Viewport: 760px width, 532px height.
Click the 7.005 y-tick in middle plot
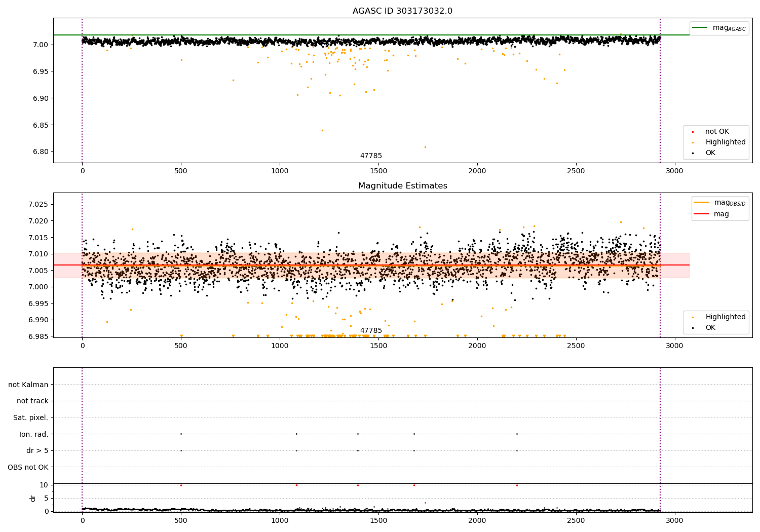39,271
